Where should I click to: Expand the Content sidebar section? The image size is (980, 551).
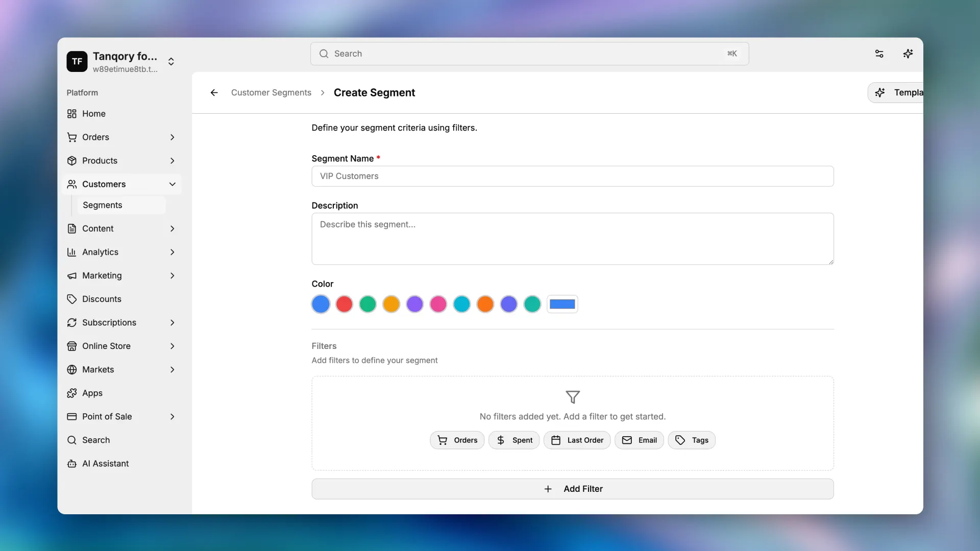[172, 229]
